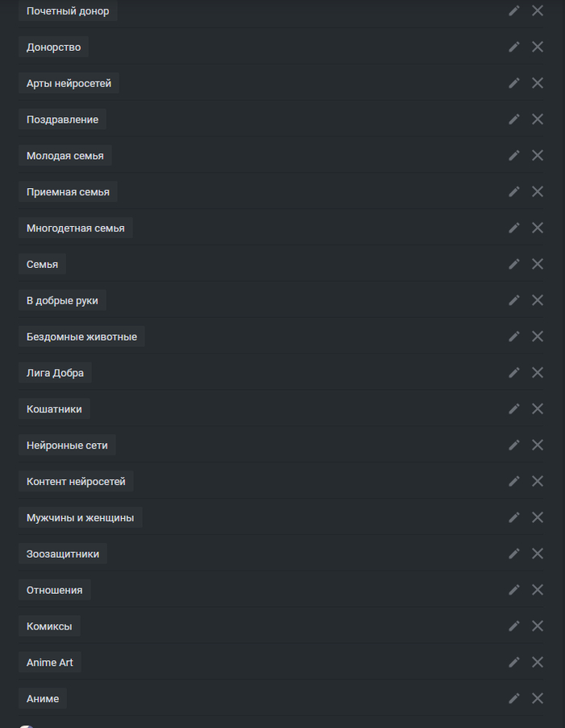Remove the Отношения tag
565x728 pixels.
coord(538,589)
